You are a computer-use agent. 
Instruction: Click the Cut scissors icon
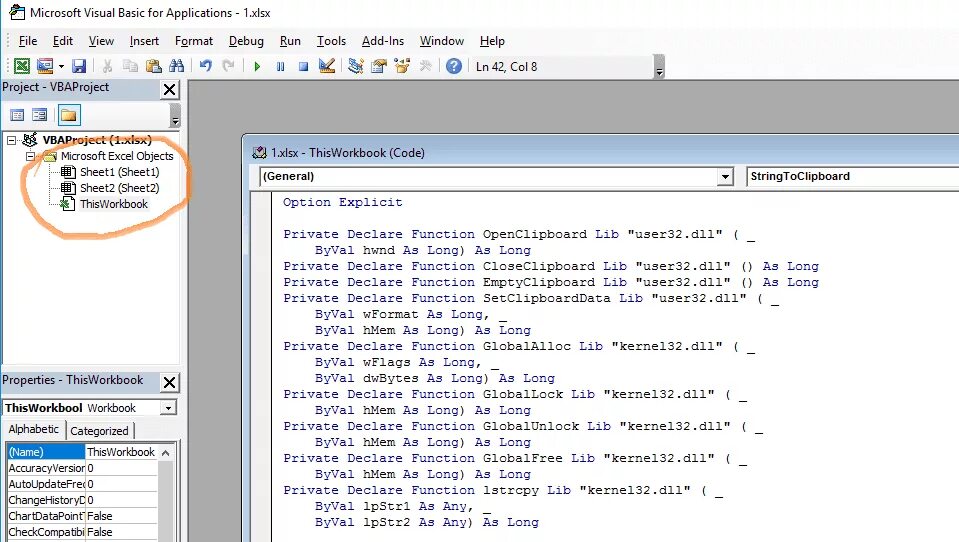point(107,66)
